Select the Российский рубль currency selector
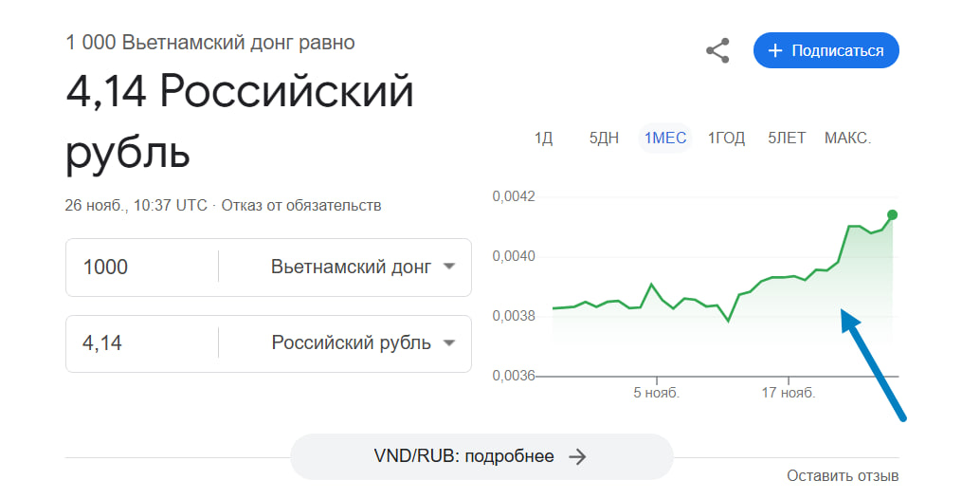This screenshot has width=980, height=499. (x=362, y=342)
